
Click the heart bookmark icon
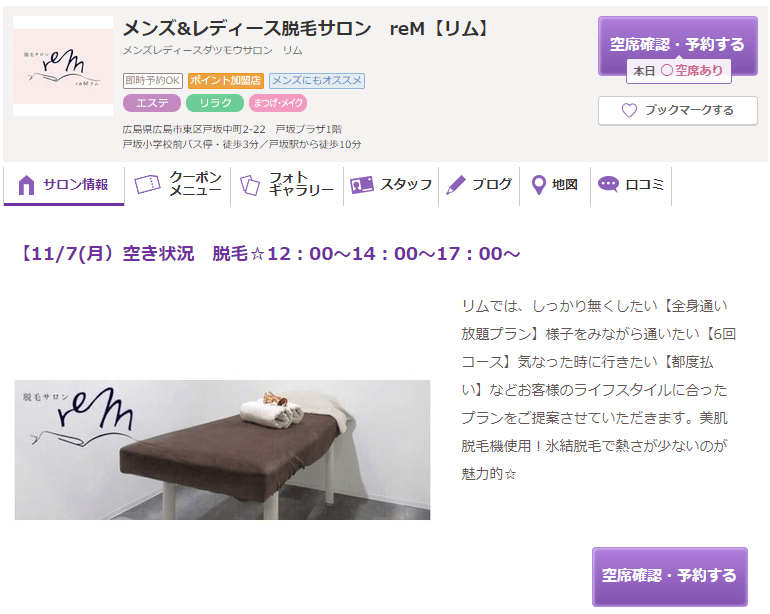pos(629,110)
